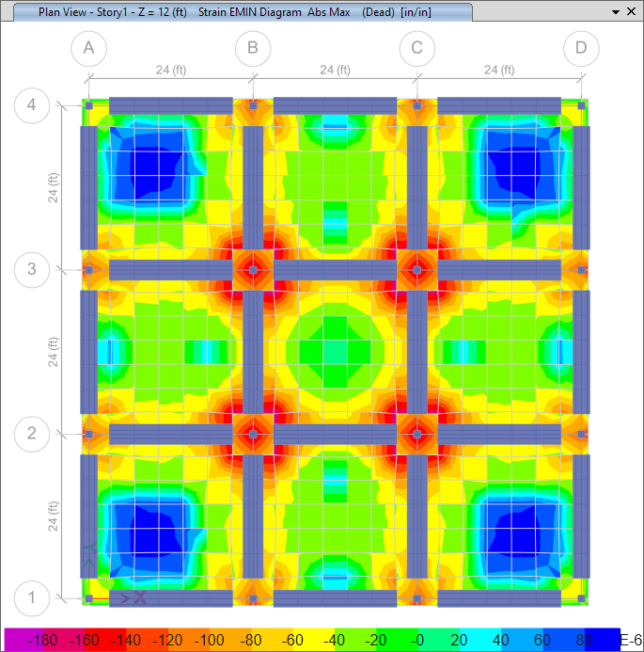Select grid bubble 2 on left side
The height and width of the screenshot is (652, 644).
[x=32, y=434]
